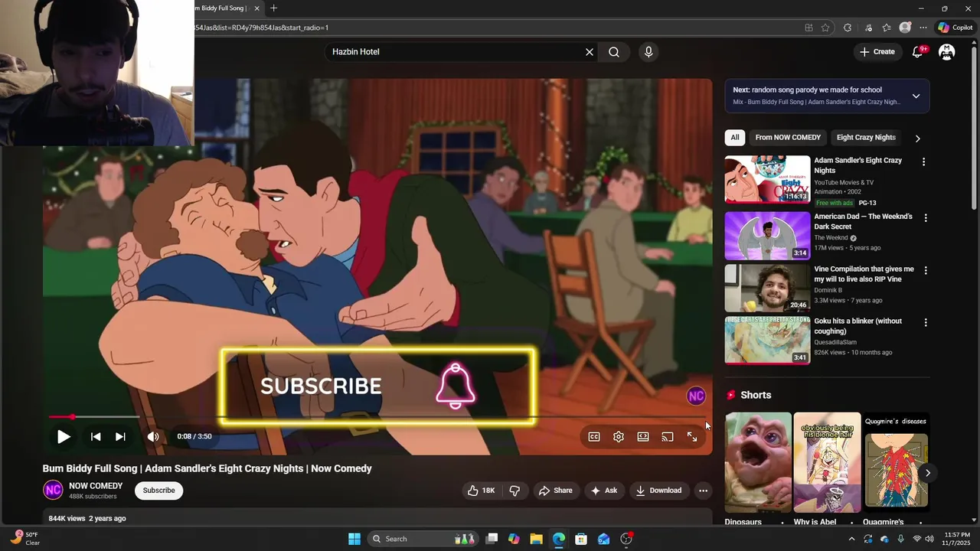Click the Hazbin Hotel search field
The height and width of the screenshot is (551, 980).
(x=456, y=52)
